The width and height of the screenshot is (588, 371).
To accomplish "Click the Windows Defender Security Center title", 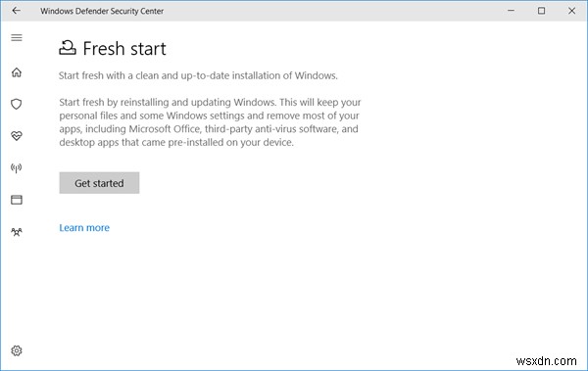I will [102, 11].
